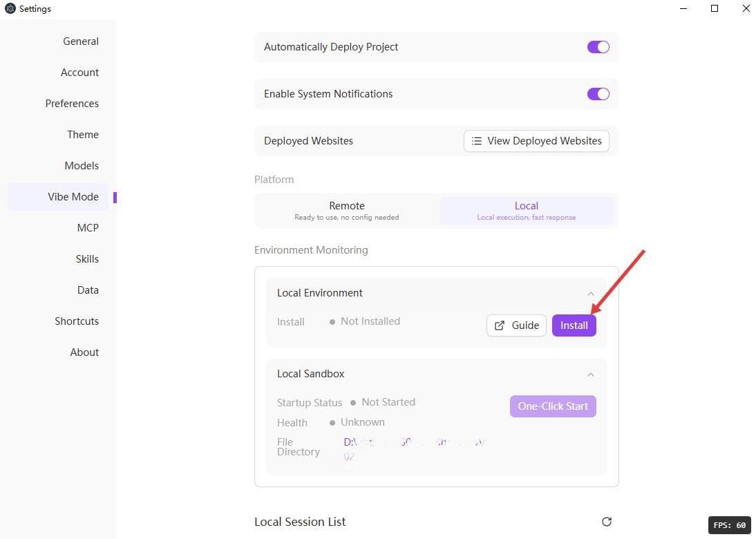Switch to the Models section
The height and width of the screenshot is (539, 756).
point(81,165)
